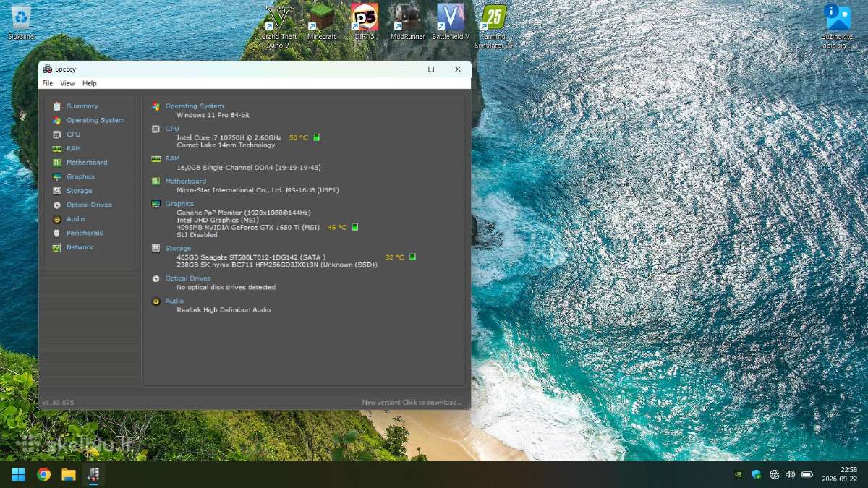Select the "16,0GB Single-Channel DDR4" line
The height and width of the screenshot is (488, 868).
tap(249, 167)
